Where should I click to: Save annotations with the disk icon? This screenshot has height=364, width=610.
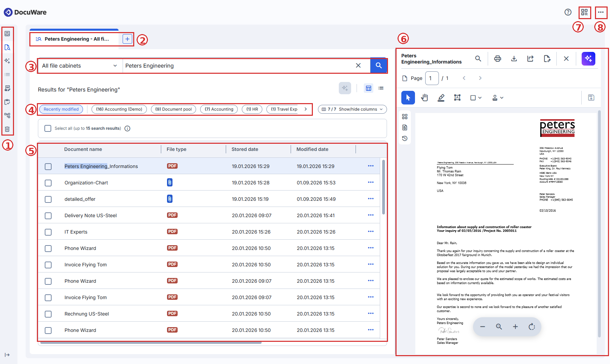point(591,98)
